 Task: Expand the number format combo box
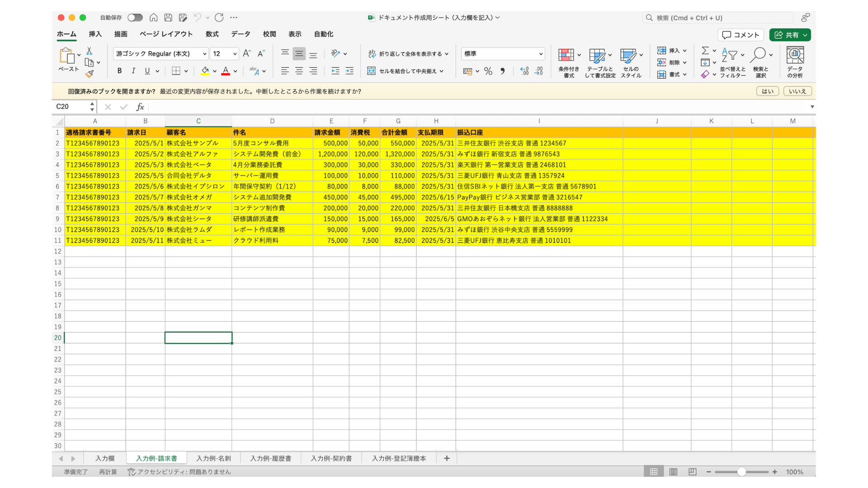[540, 54]
